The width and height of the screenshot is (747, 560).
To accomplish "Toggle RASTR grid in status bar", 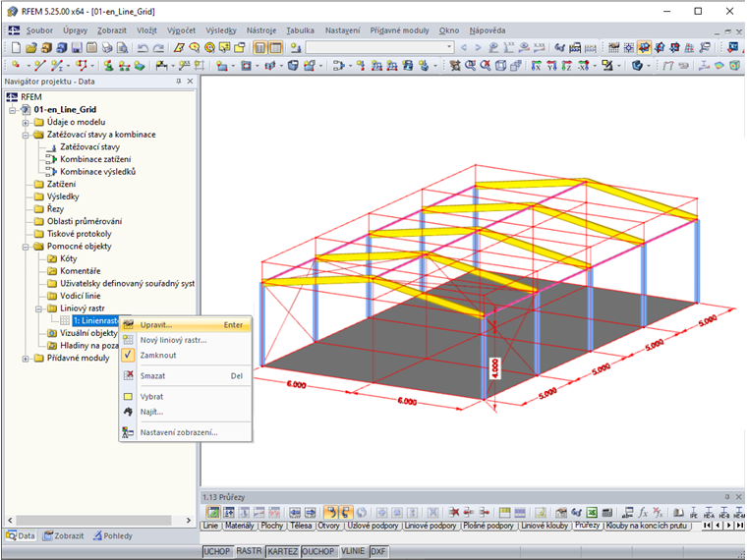I will [249, 551].
